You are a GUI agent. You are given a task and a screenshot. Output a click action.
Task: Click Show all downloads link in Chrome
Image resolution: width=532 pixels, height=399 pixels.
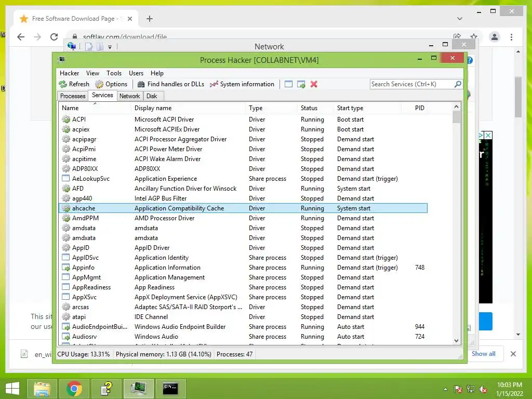(x=484, y=353)
